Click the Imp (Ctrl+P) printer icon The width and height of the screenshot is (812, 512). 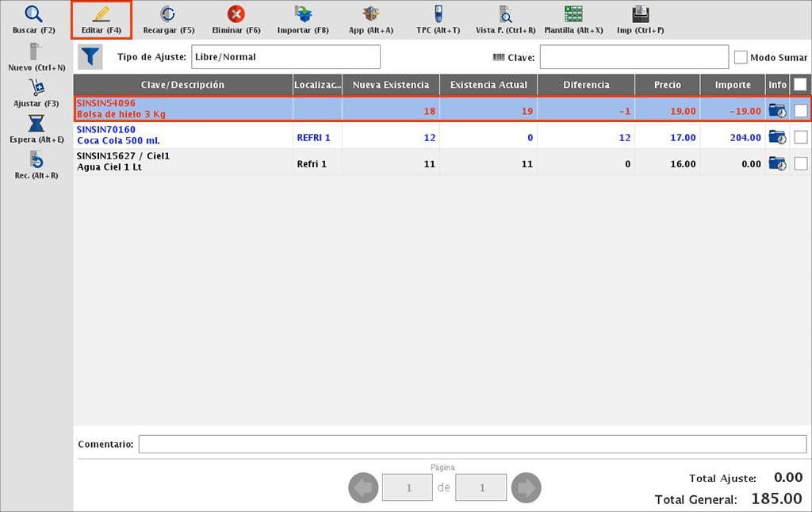tap(640, 14)
